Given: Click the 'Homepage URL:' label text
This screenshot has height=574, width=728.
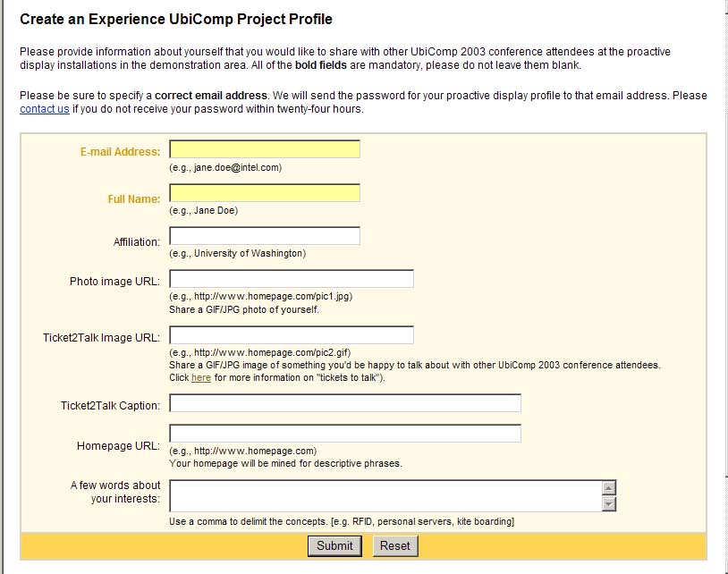Looking at the screenshot, I should [118, 445].
